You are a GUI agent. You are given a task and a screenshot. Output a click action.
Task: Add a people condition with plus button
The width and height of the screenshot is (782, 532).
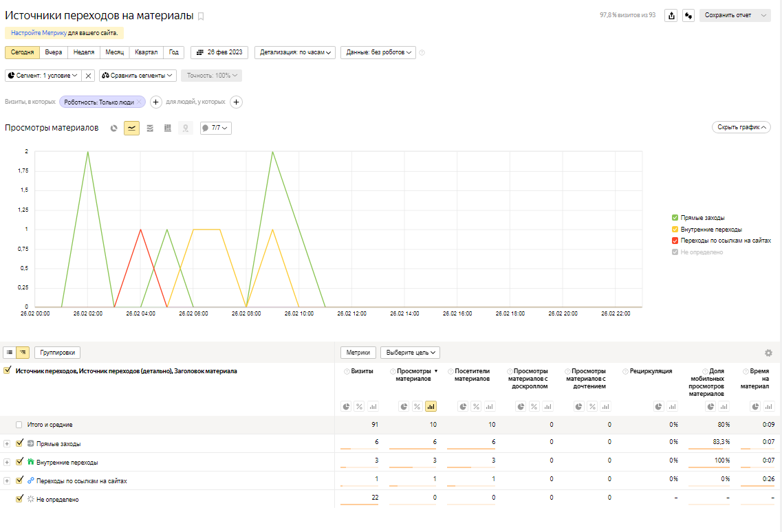tap(237, 102)
